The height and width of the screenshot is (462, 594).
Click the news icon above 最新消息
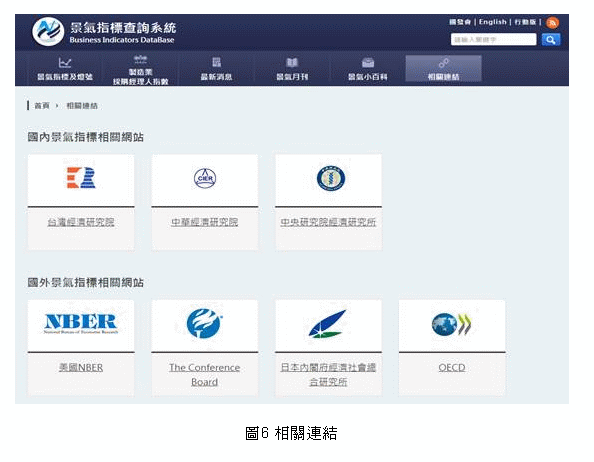[x=216, y=62]
